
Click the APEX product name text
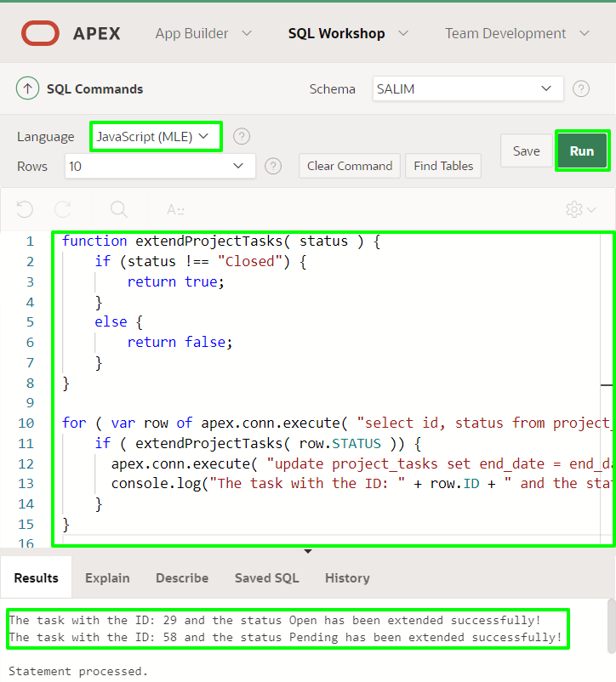click(97, 33)
